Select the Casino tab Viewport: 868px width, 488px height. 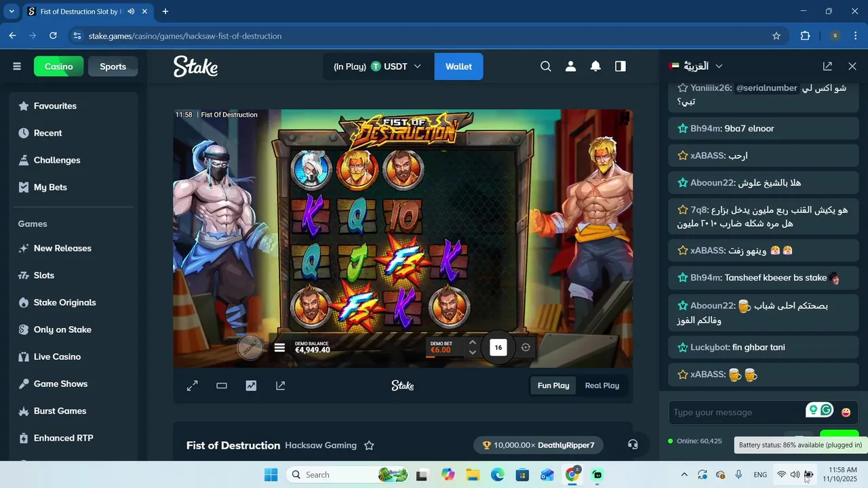tap(59, 66)
